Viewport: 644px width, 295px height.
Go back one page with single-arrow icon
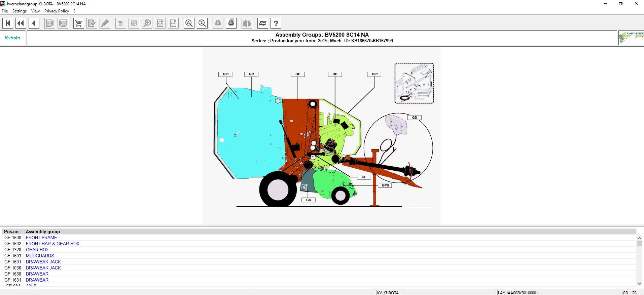point(34,23)
